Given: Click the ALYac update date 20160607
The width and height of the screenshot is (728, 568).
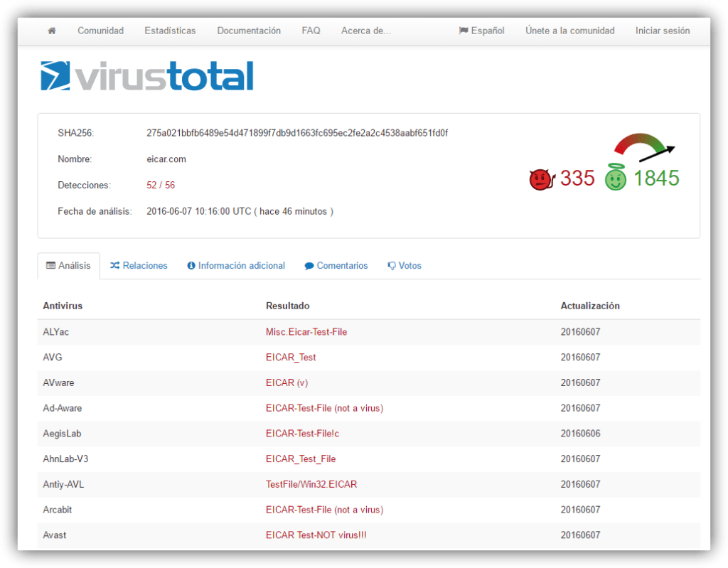Looking at the screenshot, I should pyautogui.click(x=580, y=332).
